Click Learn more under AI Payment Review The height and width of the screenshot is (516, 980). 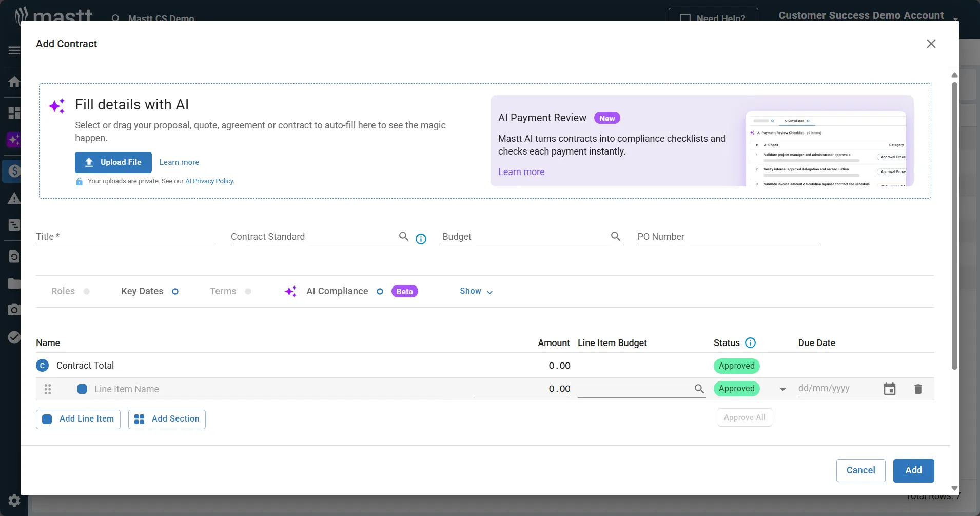[x=521, y=172]
